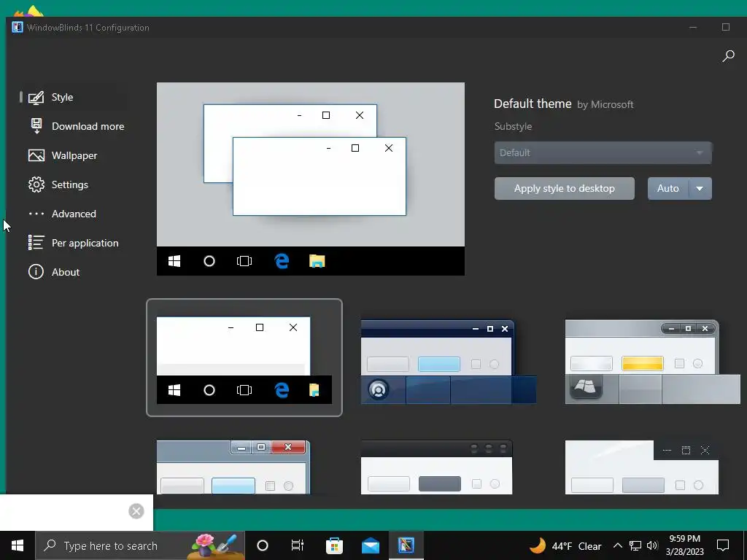The image size is (747, 560).
Task: Click the Advanced three-dots icon
Action: click(x=36, y=214)
